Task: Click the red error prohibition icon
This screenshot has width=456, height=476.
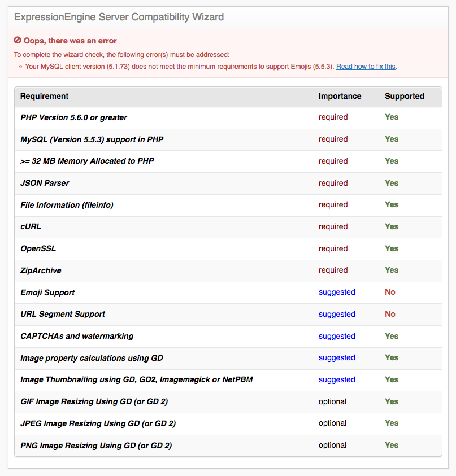Action: (x=17, y=41)
